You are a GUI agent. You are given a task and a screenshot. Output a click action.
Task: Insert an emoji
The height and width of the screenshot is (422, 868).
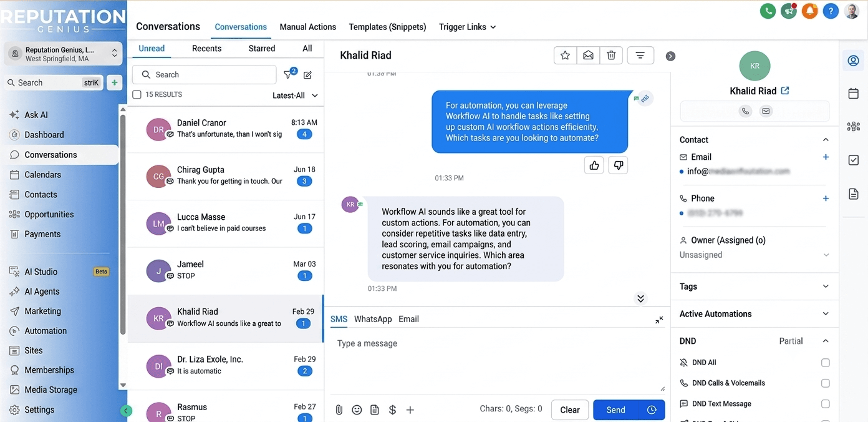(357, 410)
